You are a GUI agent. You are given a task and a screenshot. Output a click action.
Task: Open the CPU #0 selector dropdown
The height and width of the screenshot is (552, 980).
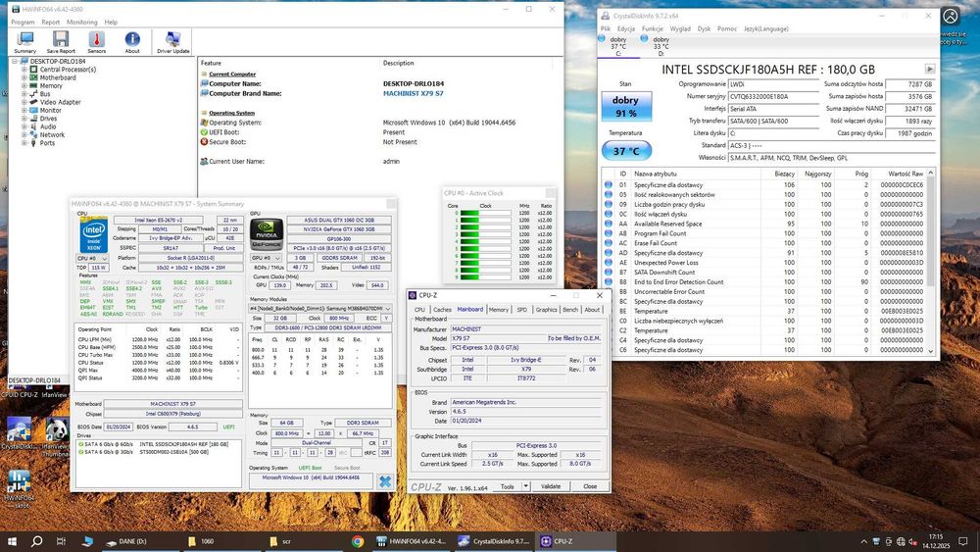[92, 258]
